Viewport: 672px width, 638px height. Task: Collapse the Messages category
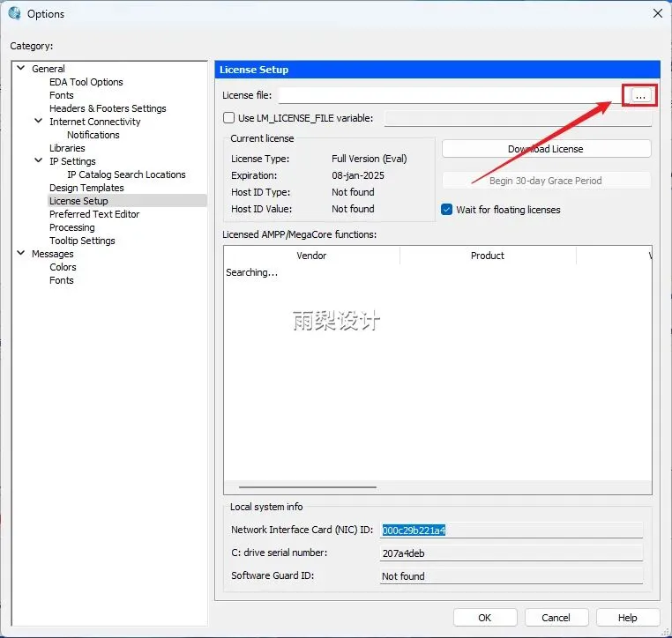click(20, 253)
